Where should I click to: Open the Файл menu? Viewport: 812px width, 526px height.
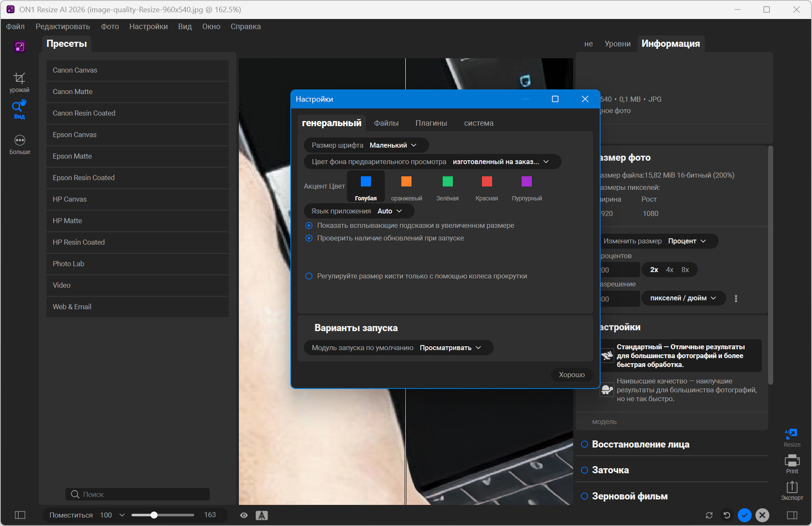tap(15, 27)
